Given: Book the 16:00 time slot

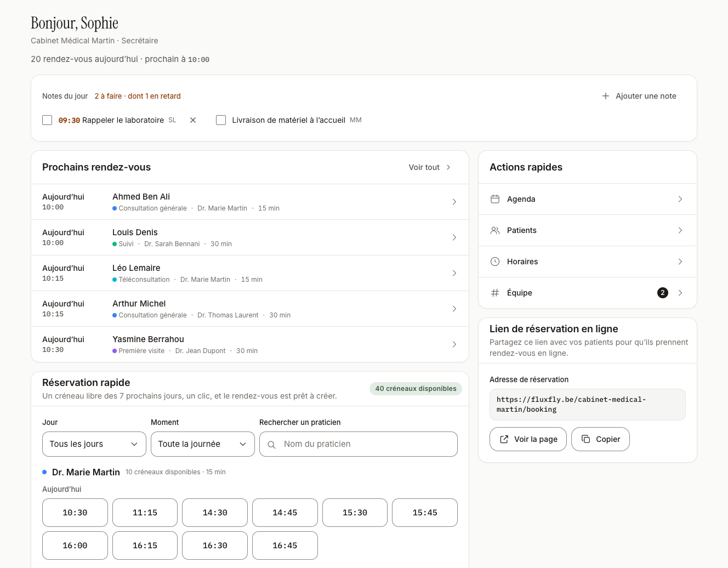Looking at the screenshot, I should [75, 546].
